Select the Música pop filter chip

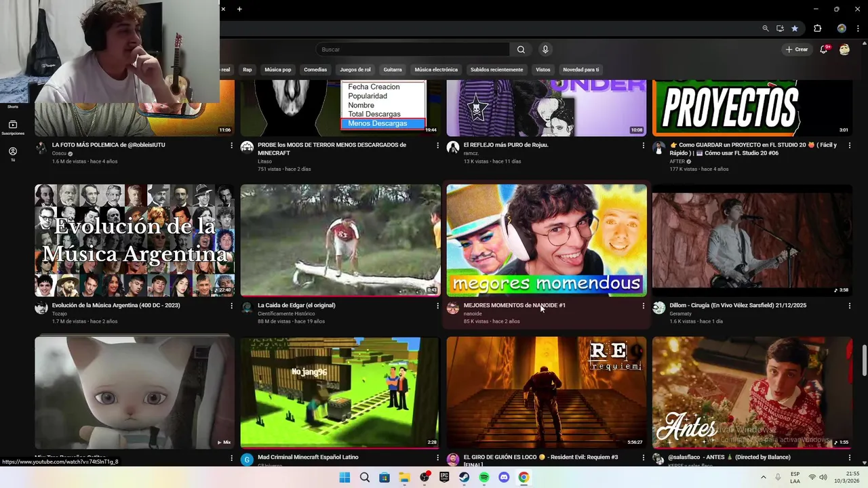278,70
